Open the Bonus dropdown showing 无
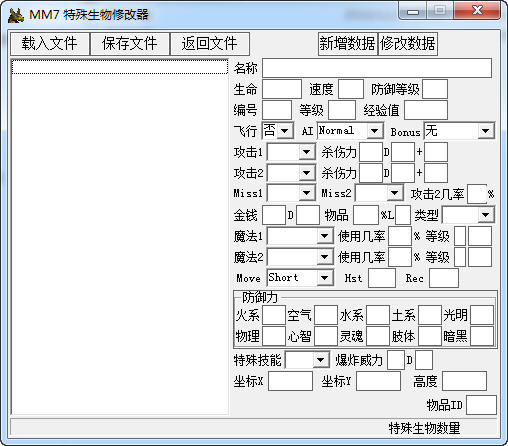Image resolution: width=508 pixels, height=446 pixels. tap(485, 131)
